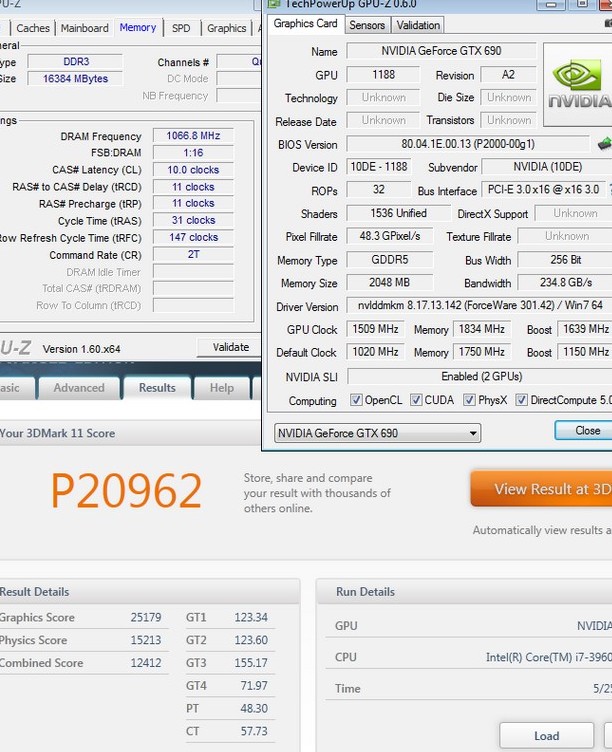This screenshot has height=752, width=612.
Task: Click the Validate button in CPU-Z
Action: 230,347
